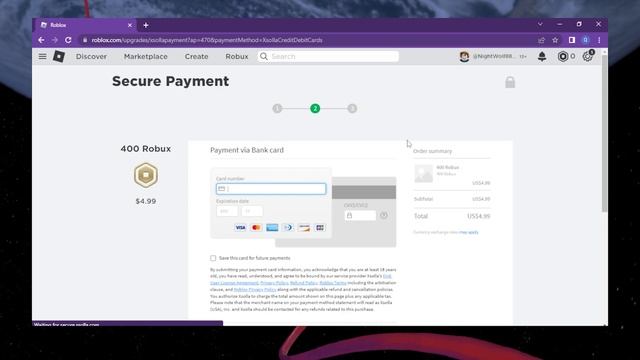Open the hamburger navigation menu
This screenshot has height=360, width=640.
[42, 56]
